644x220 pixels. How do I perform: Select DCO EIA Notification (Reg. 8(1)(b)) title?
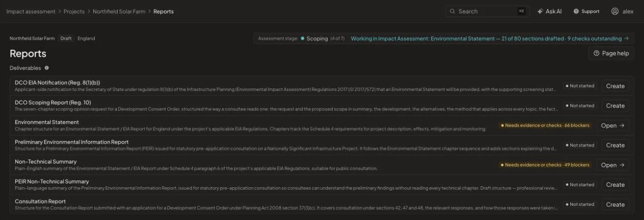(x=57, y=83)
